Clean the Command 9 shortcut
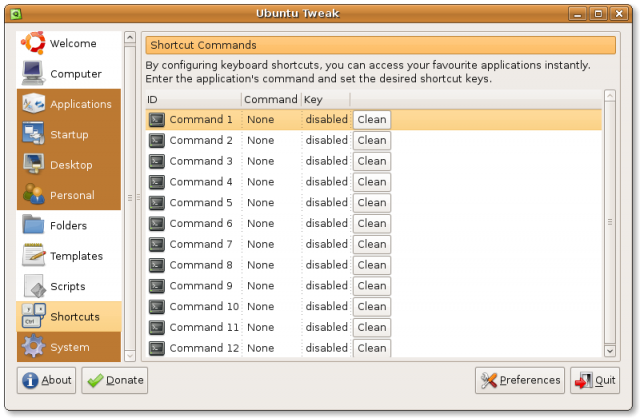 pos(371,286)
